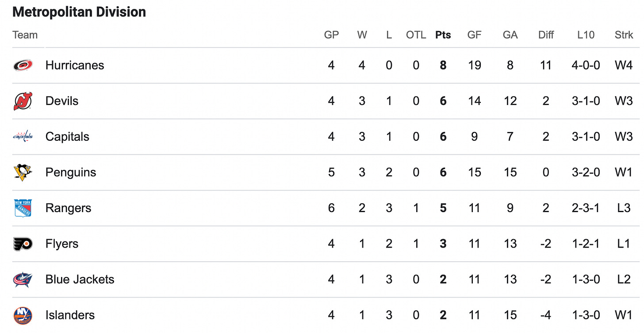Click the Hurricanes team logo
Screen dimensions: 644x333
[x=23, y=66]
